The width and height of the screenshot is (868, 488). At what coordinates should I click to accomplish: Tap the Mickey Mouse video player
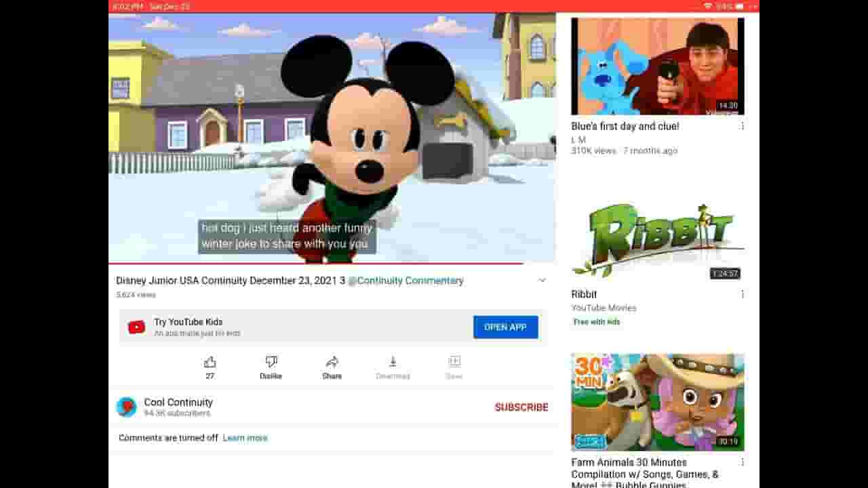coord(332,138)
